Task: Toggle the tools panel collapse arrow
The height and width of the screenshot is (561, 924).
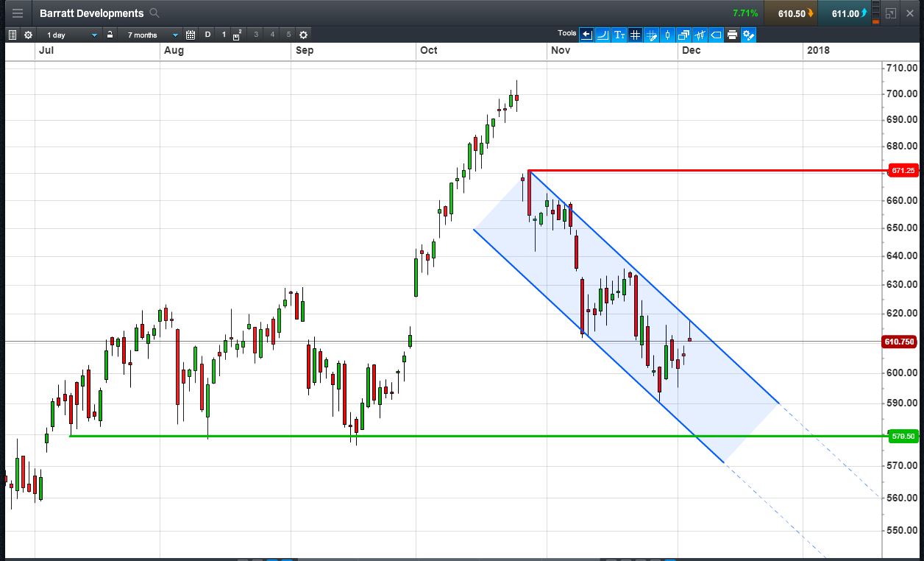Action: click(x=586, y=35)
